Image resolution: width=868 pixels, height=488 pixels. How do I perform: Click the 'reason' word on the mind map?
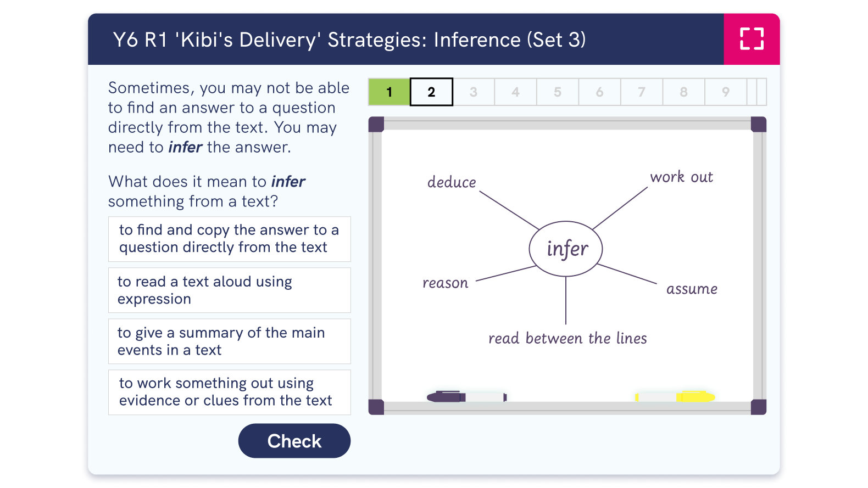[x=445, y=283]
